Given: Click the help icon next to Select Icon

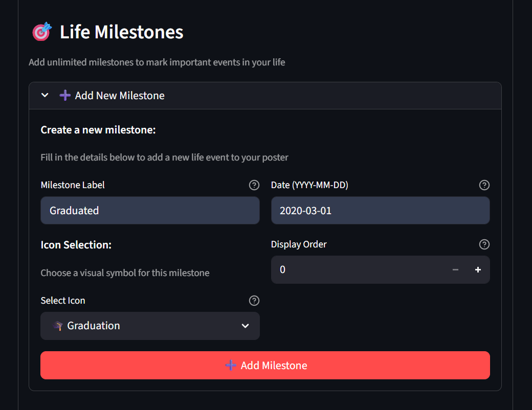Looking at the screenshot, I should coord(254,301).
